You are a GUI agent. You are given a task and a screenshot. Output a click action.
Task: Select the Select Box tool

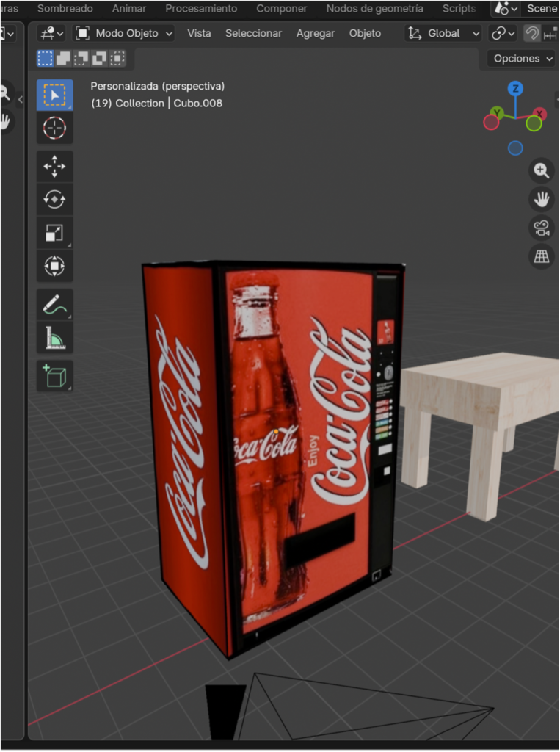[x=54, y=95]
